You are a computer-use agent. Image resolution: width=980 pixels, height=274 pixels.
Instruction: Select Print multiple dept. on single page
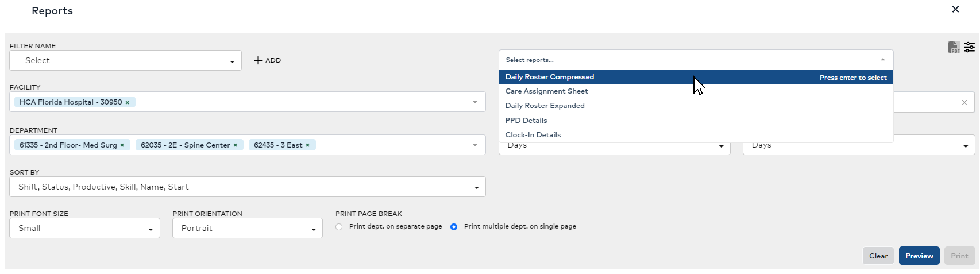pos(454,227)
